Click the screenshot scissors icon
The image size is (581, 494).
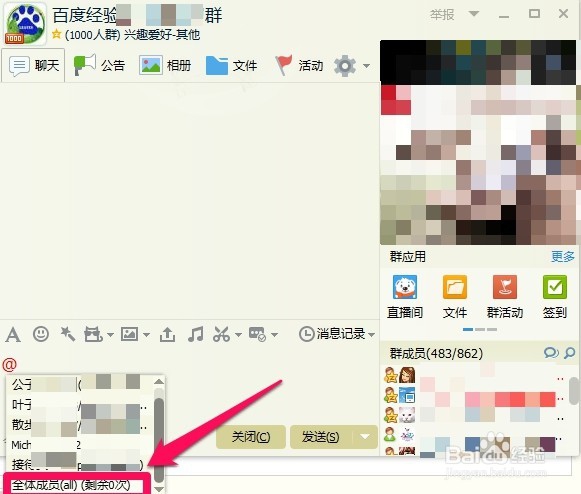pyautogui.click(x=222, y=334)
